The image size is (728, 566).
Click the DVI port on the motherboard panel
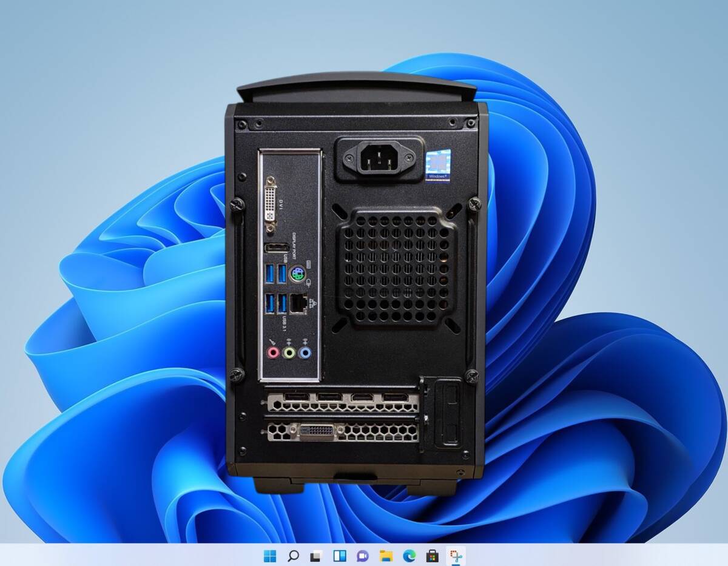(x=271, y=202)
